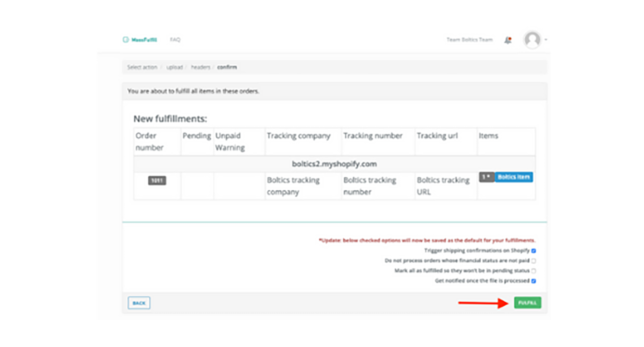Toggle 'Trigger shipping confirmations on Shopify' checkbox
Screen dimensions: 644x347
533,251
